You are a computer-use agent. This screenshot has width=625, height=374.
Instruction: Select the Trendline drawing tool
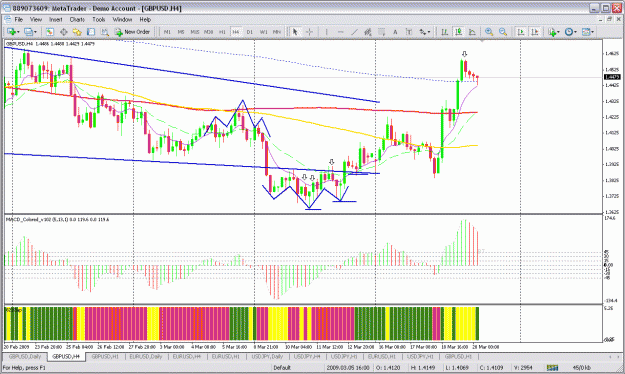click(354, 32)
